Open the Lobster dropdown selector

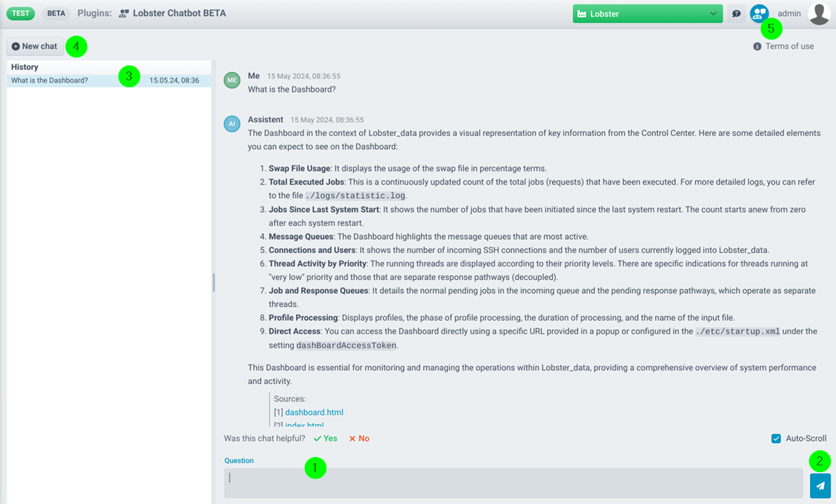click(x=647, y=14)
